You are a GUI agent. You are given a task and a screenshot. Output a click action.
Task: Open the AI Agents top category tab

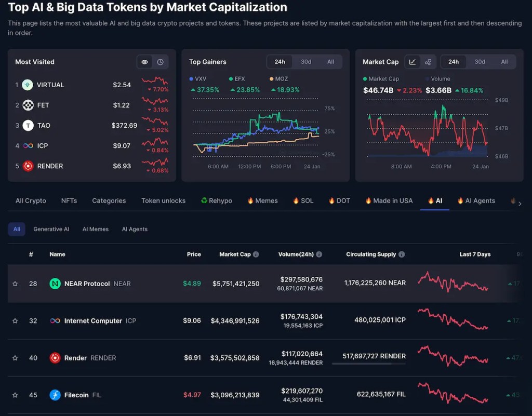[476, 200]
